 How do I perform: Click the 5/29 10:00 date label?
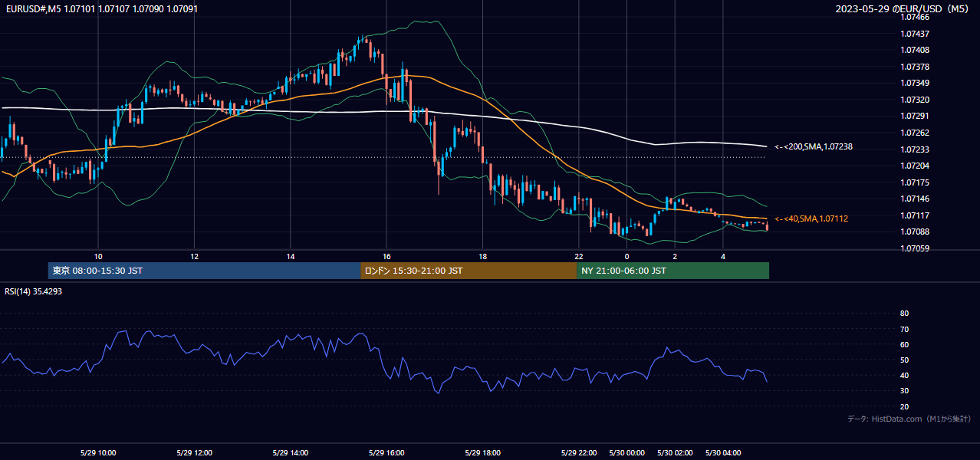click(98, 452)
